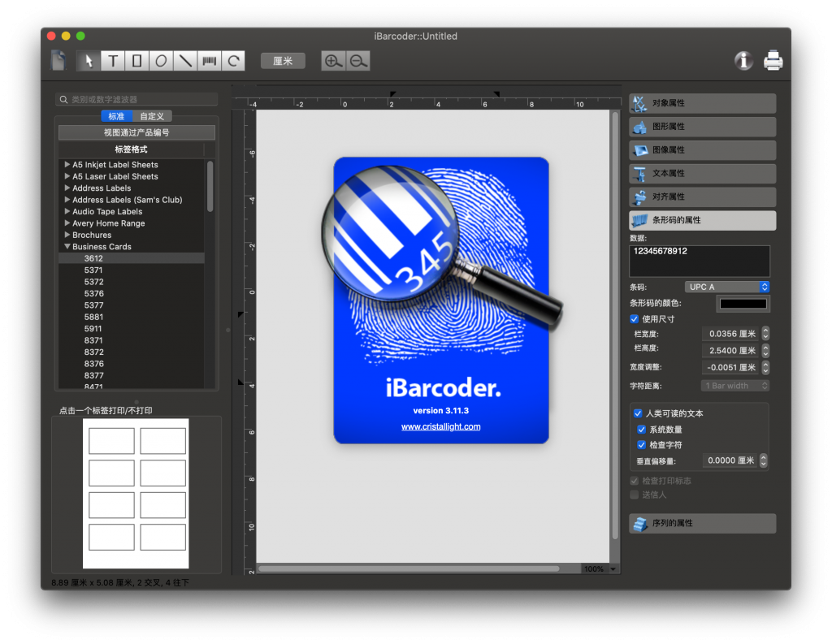Expand Avery Home Range
This screenshot has width=832, height=644.
tap(67, 223)
